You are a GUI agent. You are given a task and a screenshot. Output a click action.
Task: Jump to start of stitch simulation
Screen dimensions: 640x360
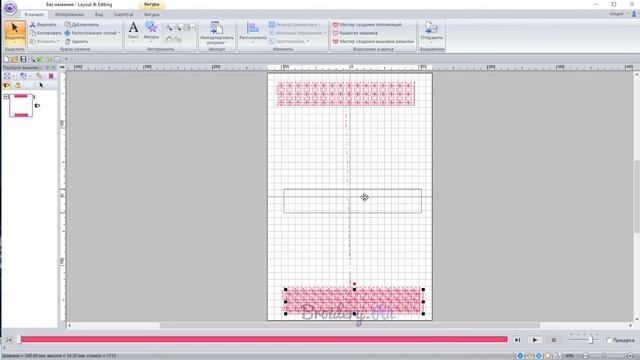point(9,340)
